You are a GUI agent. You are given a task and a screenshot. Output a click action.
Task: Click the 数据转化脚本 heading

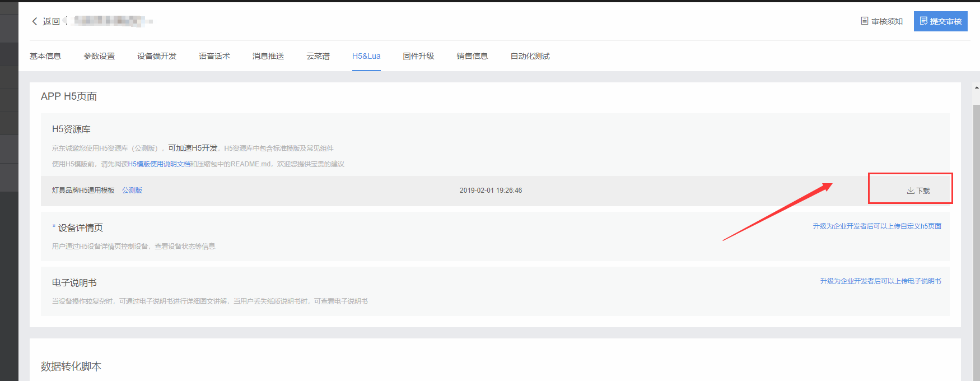pos(71,366)
